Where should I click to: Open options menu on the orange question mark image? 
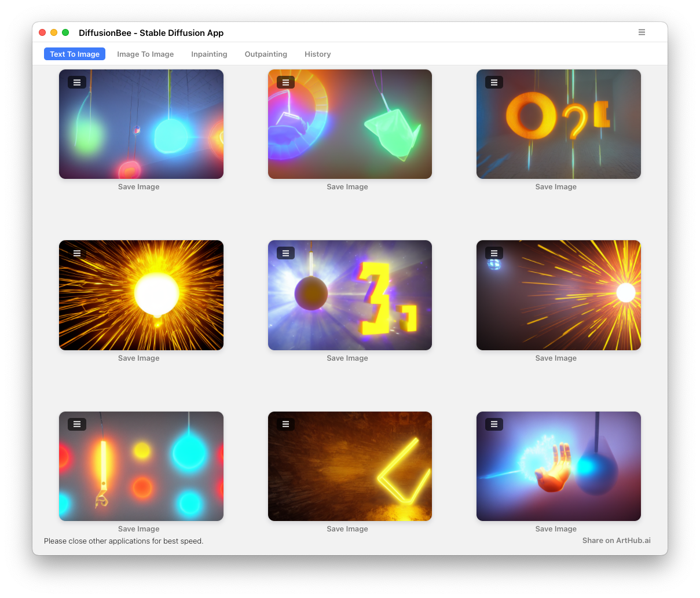[x=494, y=82]
